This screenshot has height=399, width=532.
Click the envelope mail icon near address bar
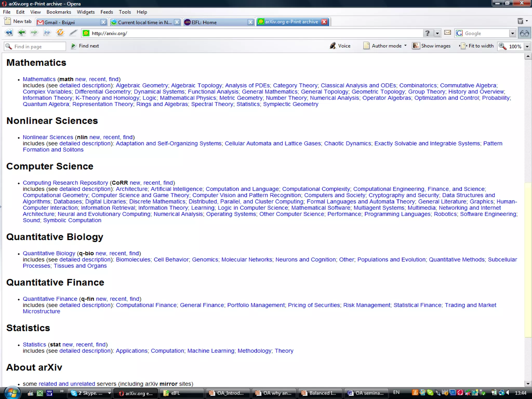click(448, 33)
